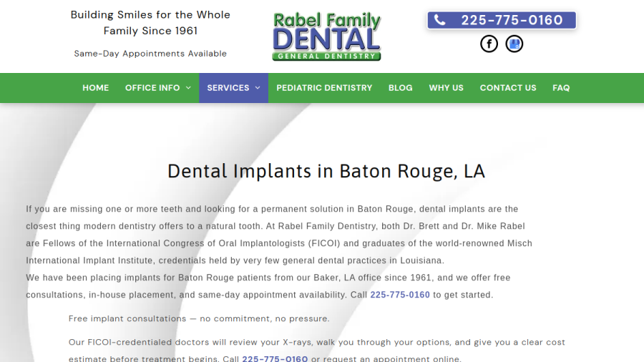
Task: Expand the Services dropdown chevron
Action: [258, 88]
